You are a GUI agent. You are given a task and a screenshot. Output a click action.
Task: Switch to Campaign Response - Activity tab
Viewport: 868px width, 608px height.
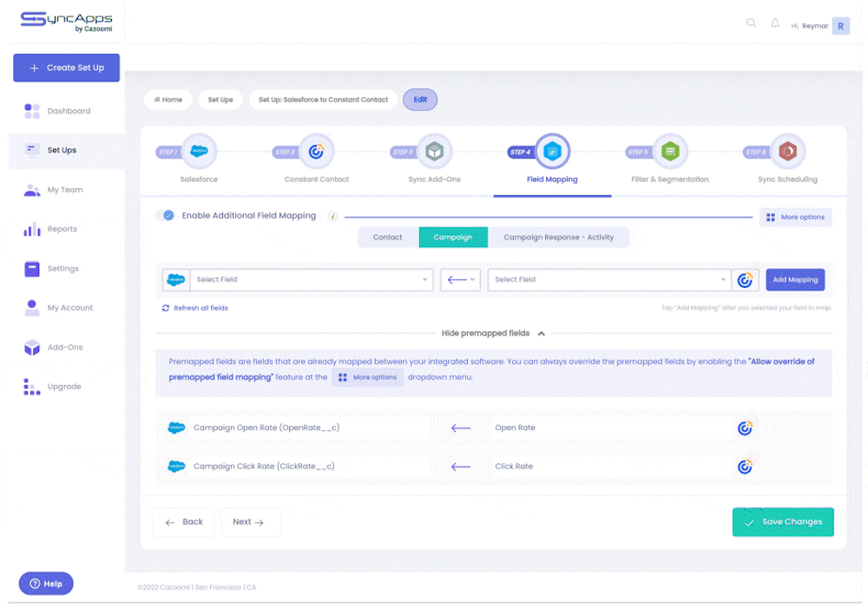point(558,238)
